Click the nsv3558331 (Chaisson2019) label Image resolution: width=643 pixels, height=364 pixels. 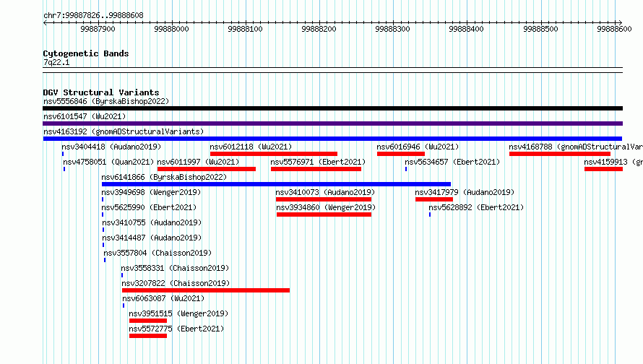pos(175,268)
